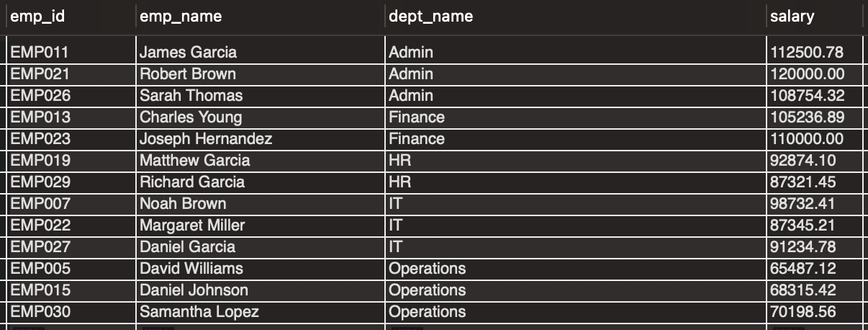Select Robert Brown's salary 120000.00

click(807, 74)
